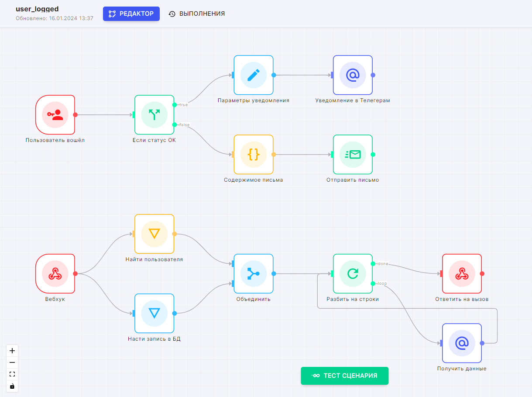Click the output port of Содержимое письма

point(274,155)
